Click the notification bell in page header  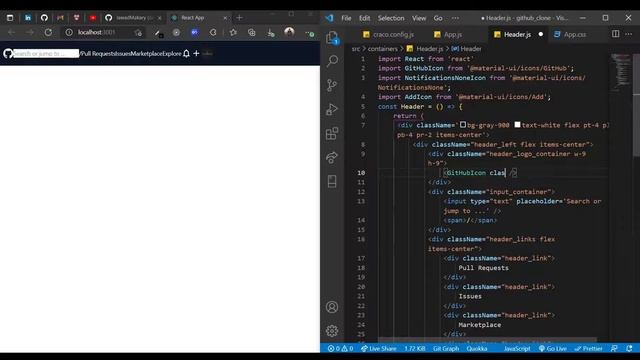(186, 53)
